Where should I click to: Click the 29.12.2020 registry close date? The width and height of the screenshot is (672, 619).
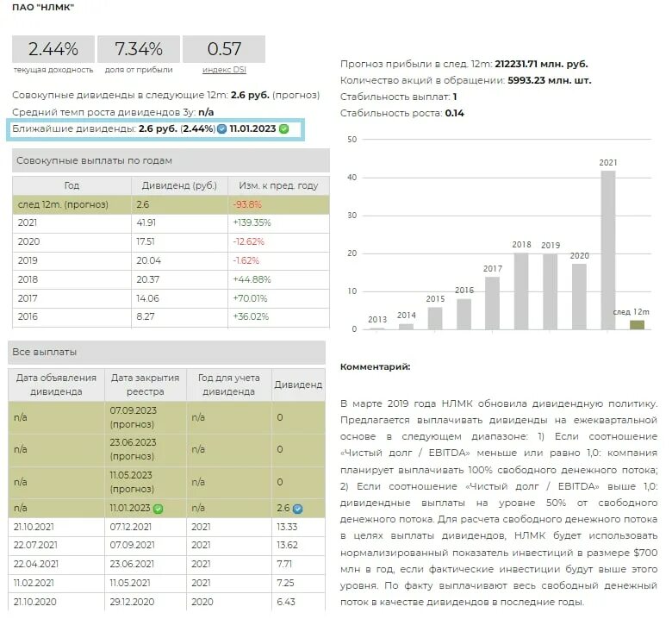click(x=132, y=602)
